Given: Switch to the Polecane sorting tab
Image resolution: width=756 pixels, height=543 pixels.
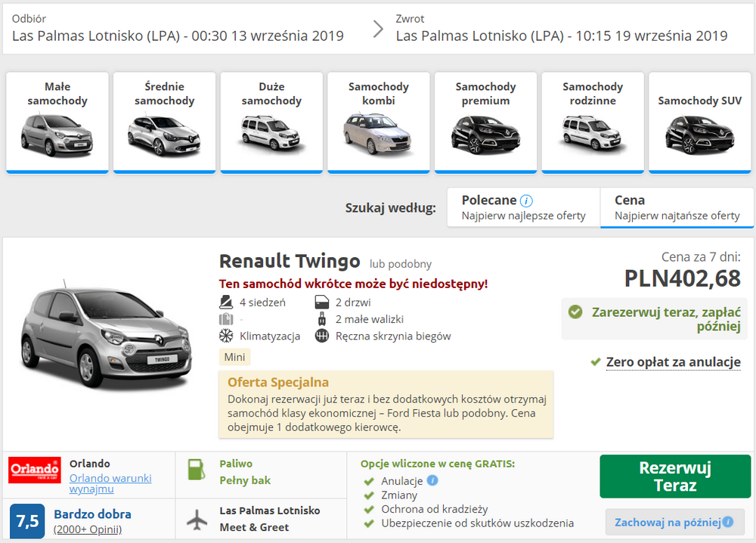Looking at the screenshot, I should (523, 208).
